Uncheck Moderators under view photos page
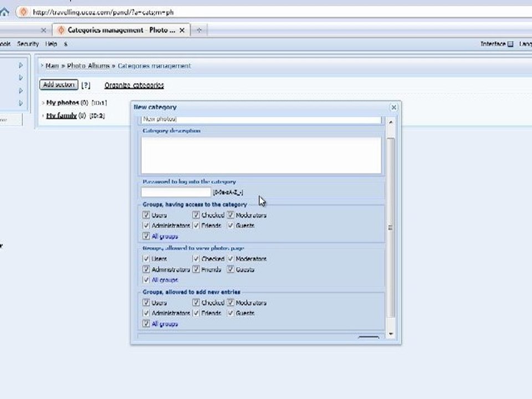Image resolution: width=532 pixels, height=399 pixels. pos(231,259)
